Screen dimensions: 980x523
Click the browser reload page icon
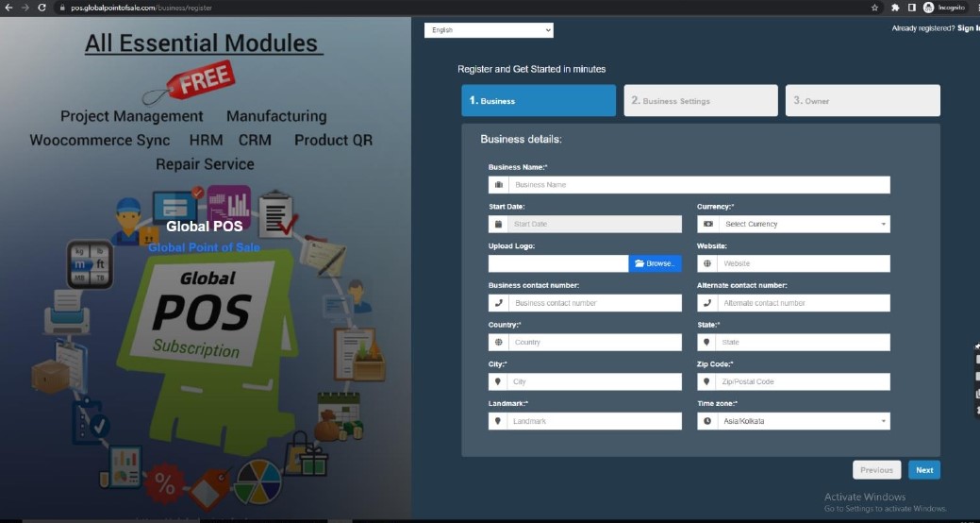point(42,8)
